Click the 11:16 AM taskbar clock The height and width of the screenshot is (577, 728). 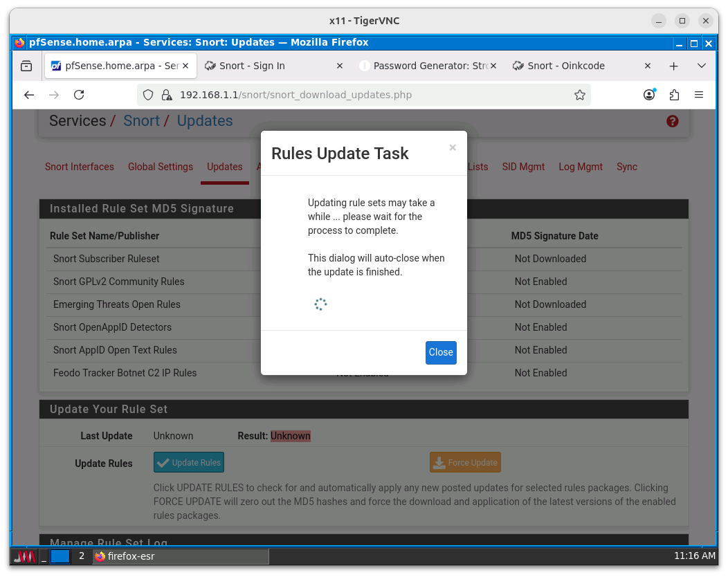click(x=695, y=556)
